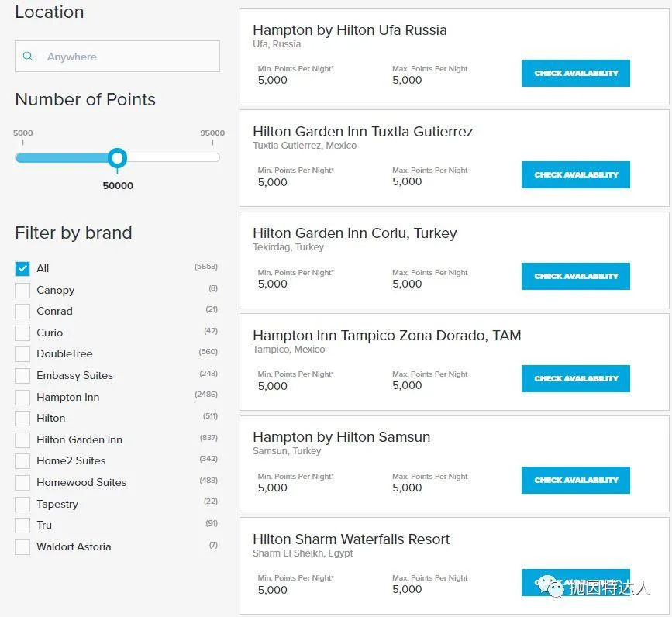Check the Canopy brand checkbox
The width and height of the screenshot is (672, 617).
(x=22, y=290)
